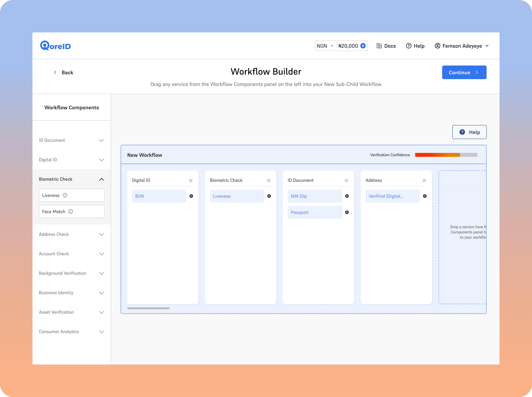Click the QoreID logo

pos(55,46)
